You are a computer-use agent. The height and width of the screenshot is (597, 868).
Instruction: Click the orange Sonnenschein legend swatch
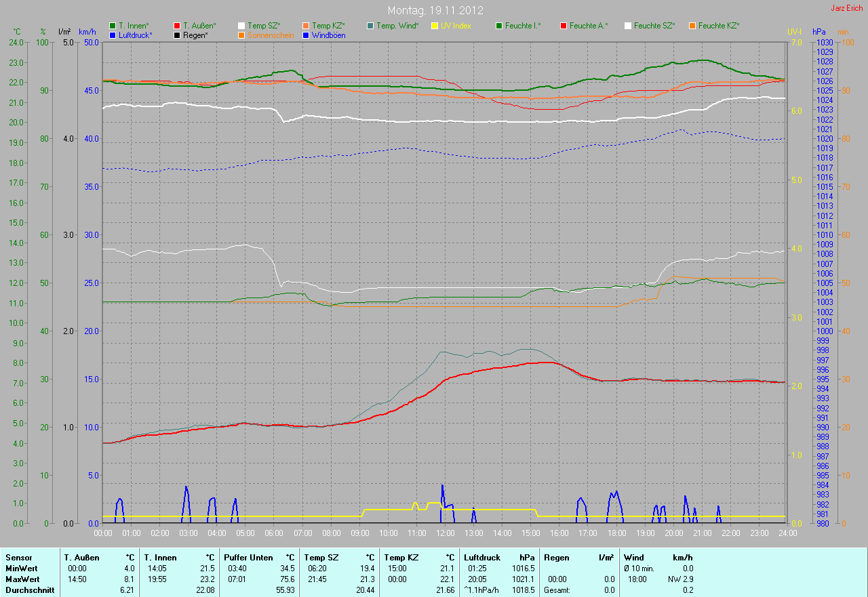241,35
